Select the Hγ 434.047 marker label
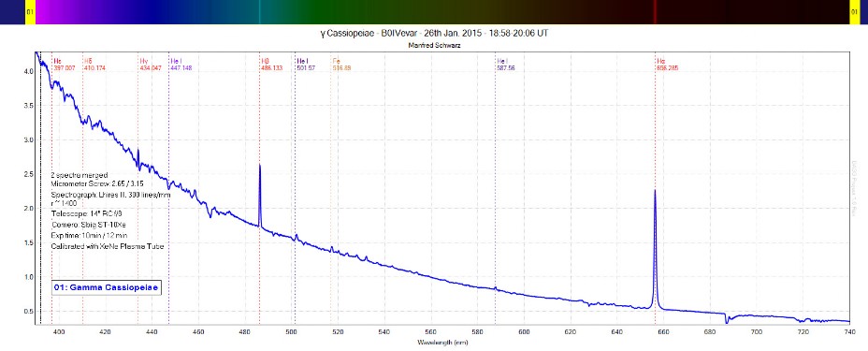The image size is (868, 351). point(151,65)
